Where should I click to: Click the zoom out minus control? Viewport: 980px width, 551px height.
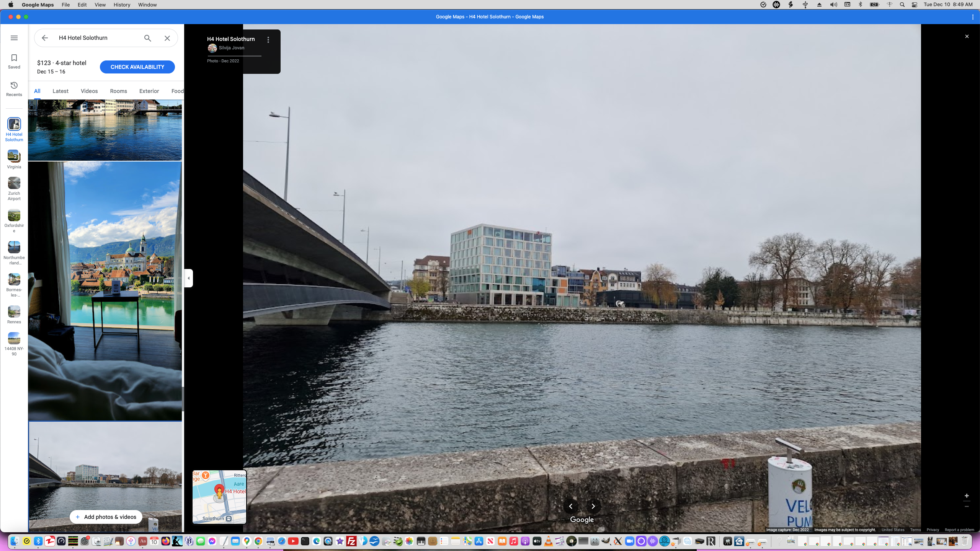[967, 507]
